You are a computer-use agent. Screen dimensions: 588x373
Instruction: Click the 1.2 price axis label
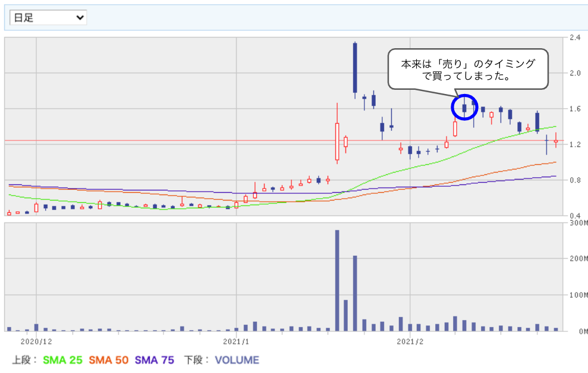[575, 145]
